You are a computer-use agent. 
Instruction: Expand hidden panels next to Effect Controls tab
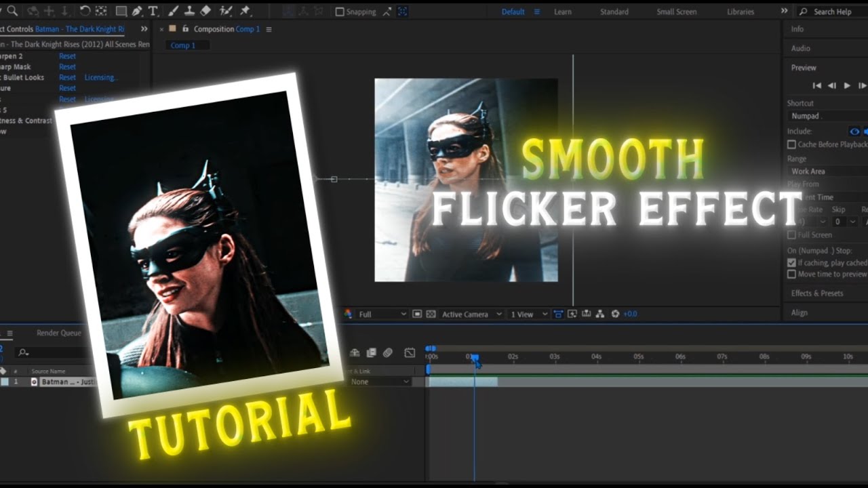pyautogui.click(x=144, y=29)
